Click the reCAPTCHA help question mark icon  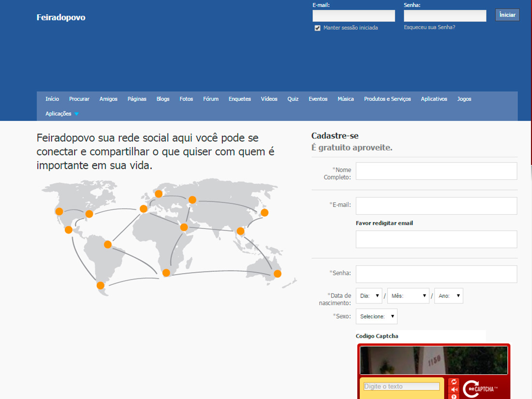point(454,397)
